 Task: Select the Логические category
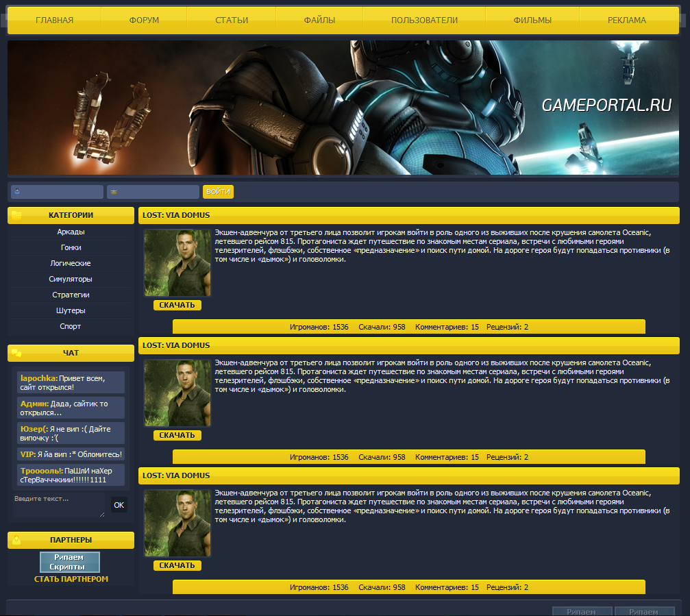point(71,264)
